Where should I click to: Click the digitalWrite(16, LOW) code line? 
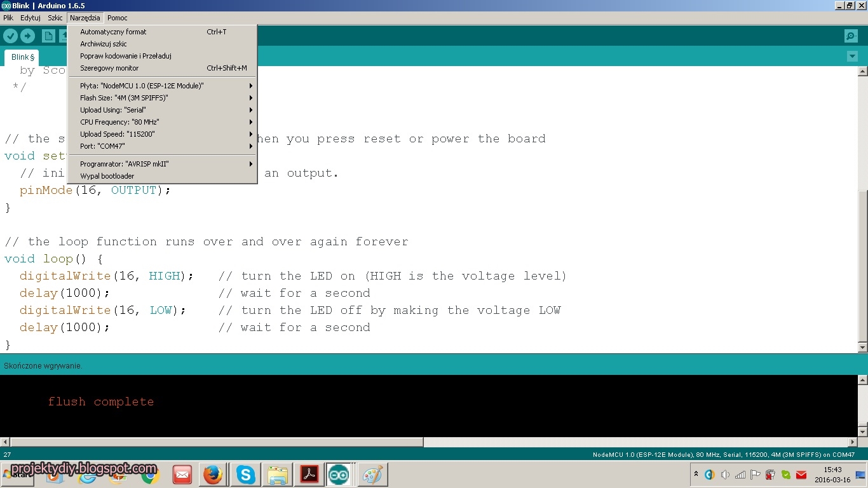point(103,310)
